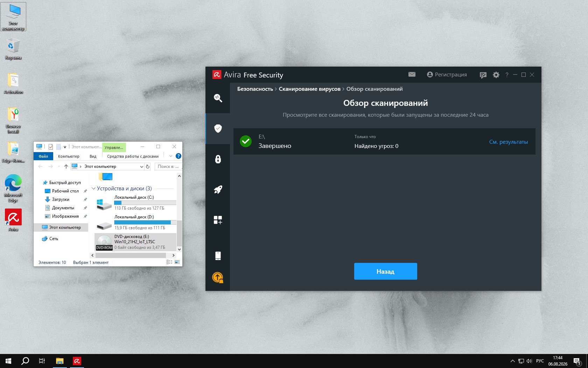Click Explorer vertical scrollbar down arrow
This screenshot has width=588, height=368.
click(x=179, y=249)
